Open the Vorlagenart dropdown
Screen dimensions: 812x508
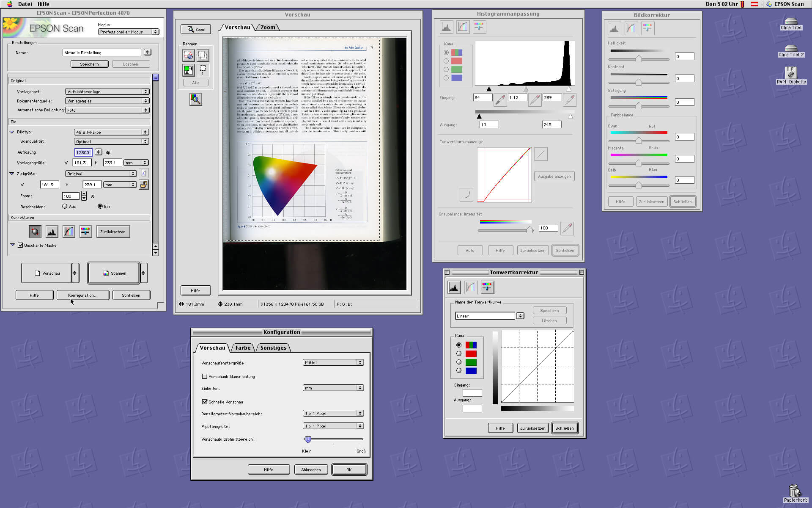107,91
